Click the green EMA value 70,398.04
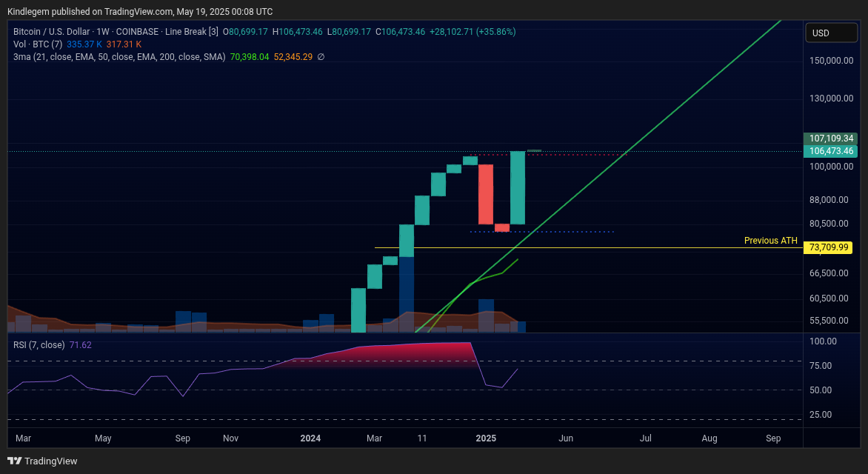868x474 pixels. click(x=249, y=56)
